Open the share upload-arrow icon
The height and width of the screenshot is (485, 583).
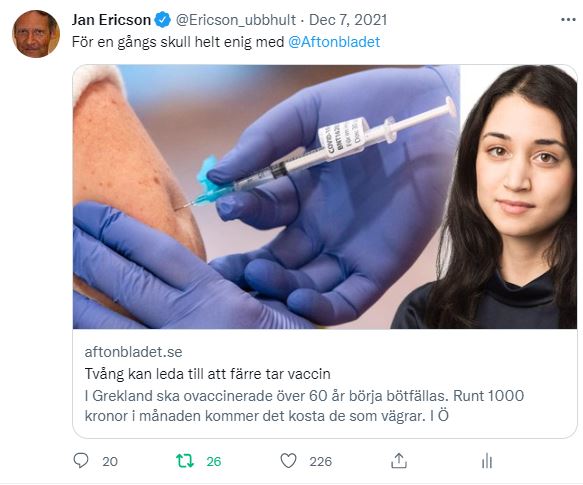[x=399, y=460]
